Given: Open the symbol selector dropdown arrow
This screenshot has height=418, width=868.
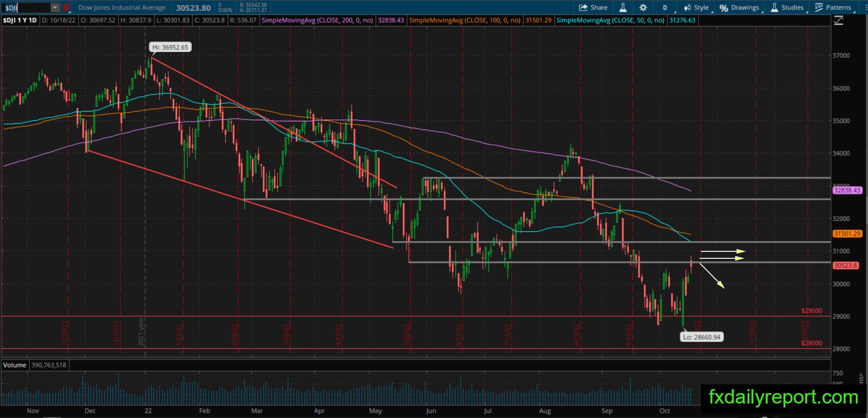Looking at the screenshot, I should pyautogui.click(x=55, y=7).
